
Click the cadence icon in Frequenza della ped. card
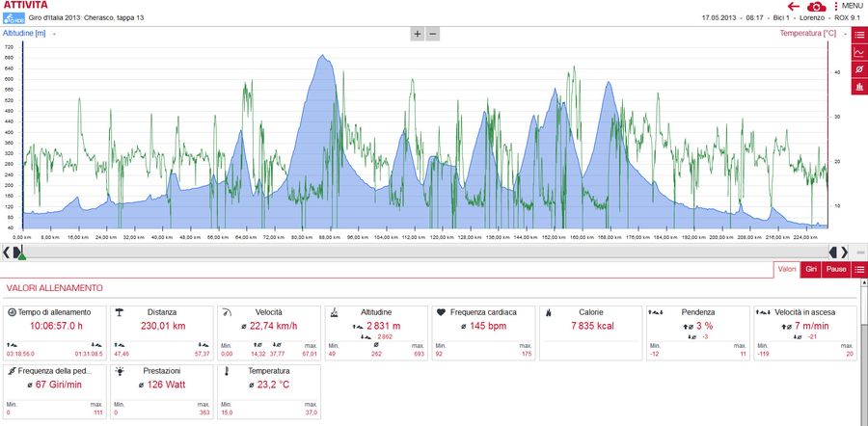pos(12,371)
